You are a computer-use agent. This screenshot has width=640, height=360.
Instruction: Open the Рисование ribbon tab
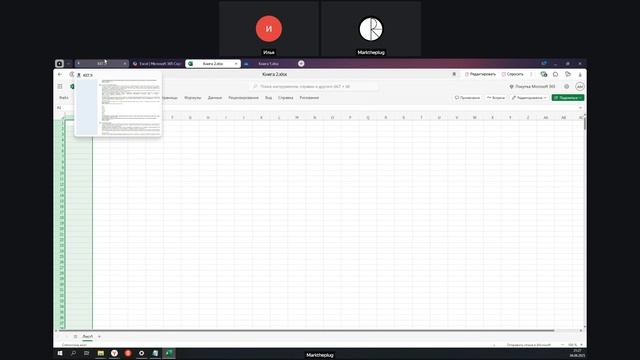[x=309, y=98]
